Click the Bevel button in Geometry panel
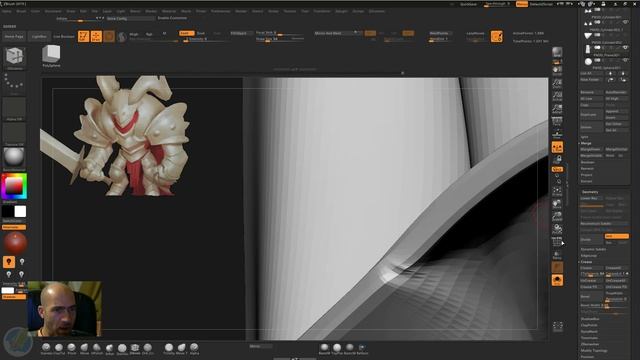 591,296
